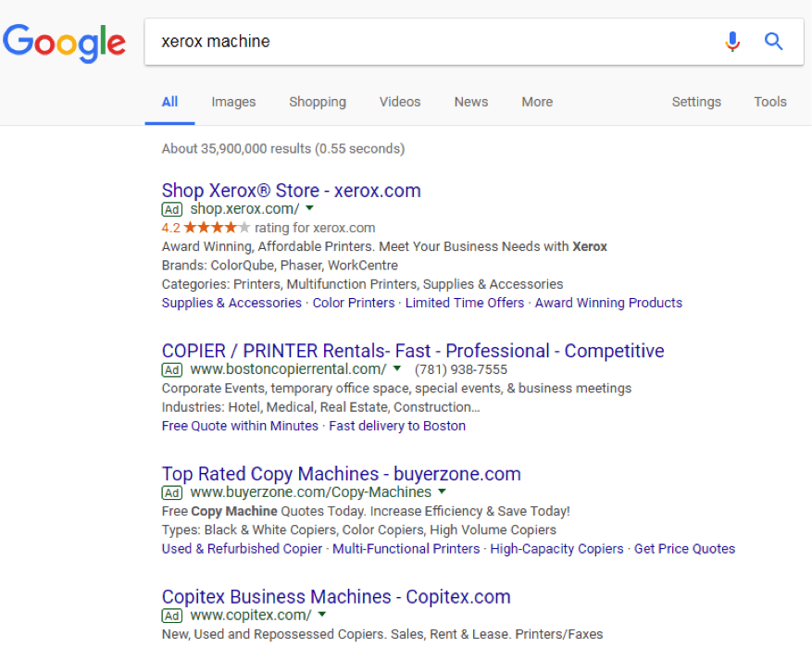812x660 pixels.
Task: Open Used & Refurbished Copier sitelink
Action: [x=242, y=549]
